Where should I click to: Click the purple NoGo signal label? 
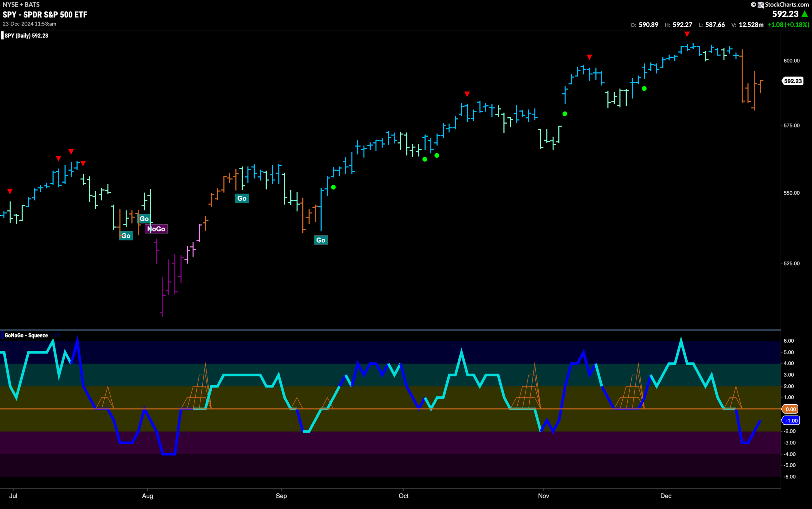click(x=156, y=229)
